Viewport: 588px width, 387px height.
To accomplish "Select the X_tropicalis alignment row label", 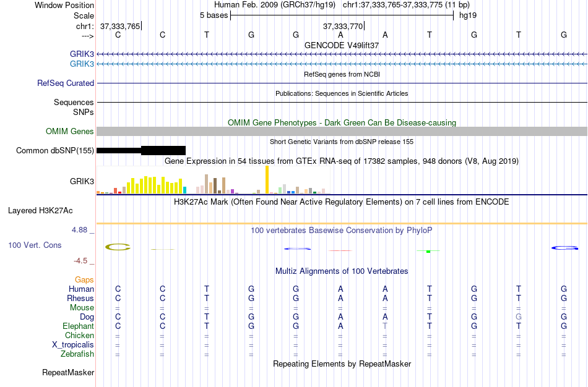I will coord(73,345).
